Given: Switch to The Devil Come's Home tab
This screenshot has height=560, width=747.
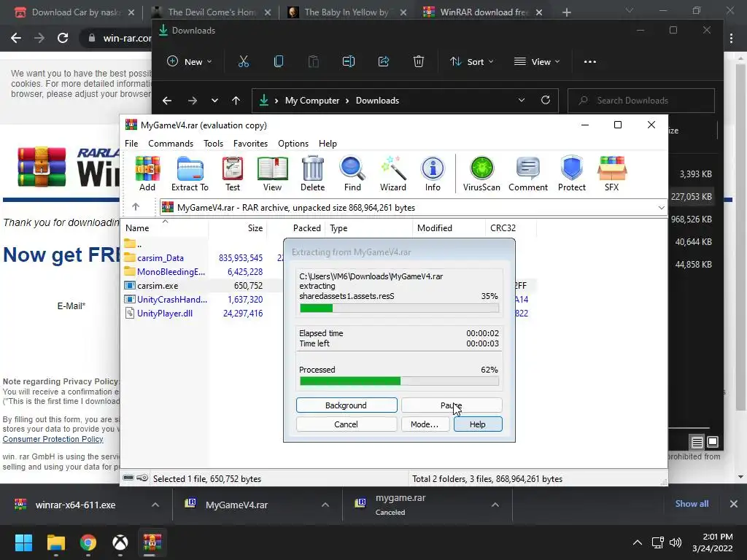Looking at the screenshot, I should coord(212,12).
